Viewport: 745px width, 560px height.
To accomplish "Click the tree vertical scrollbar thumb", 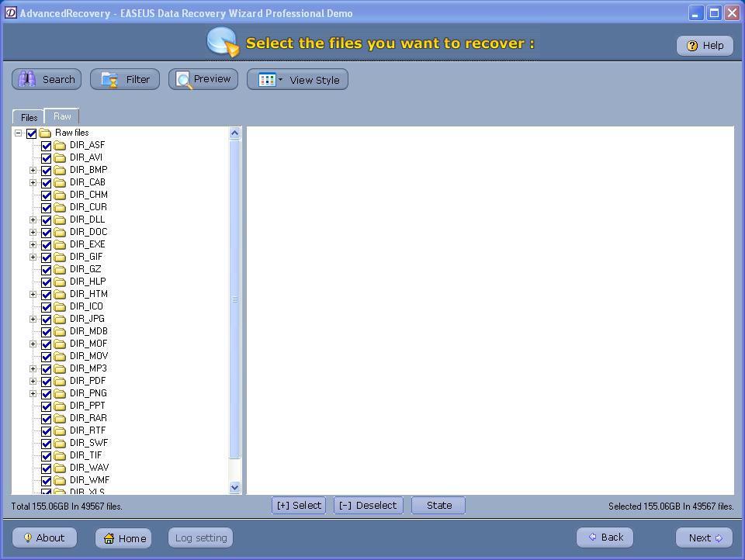I will (234, 299).
